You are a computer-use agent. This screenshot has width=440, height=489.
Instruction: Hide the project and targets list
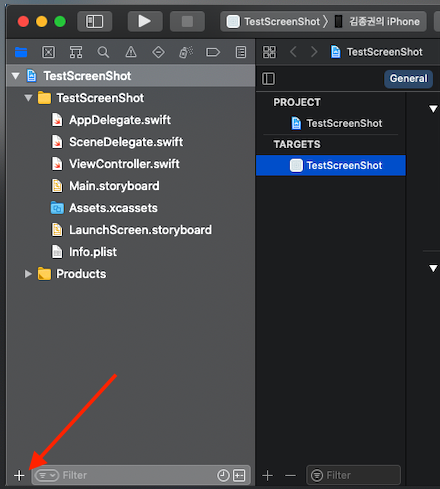click(268, 79)
